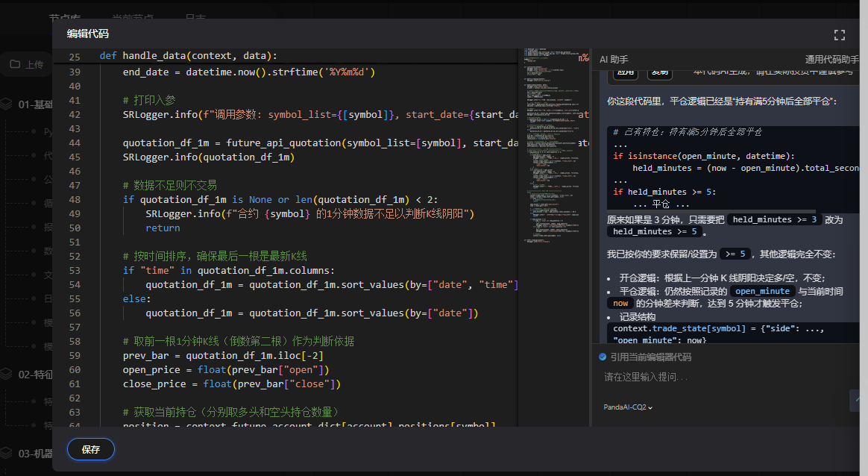Click the open_price = float(prev_bar["open"]) line
The image size is (868, 476).
click(x=226, y=369)
